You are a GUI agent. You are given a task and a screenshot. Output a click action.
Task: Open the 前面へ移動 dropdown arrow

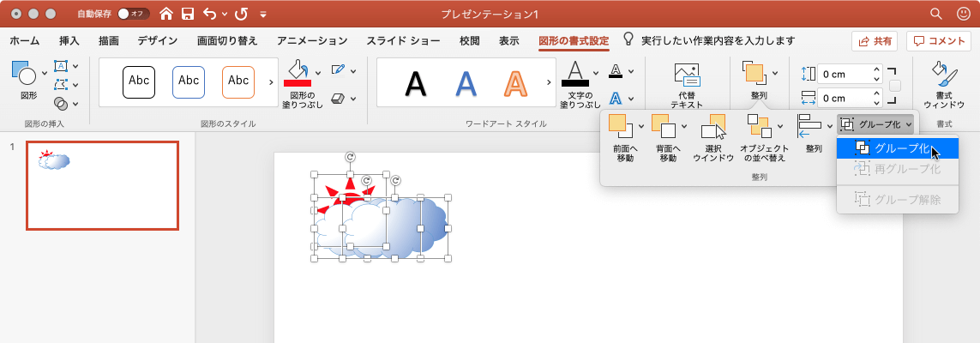coord(640,126)
